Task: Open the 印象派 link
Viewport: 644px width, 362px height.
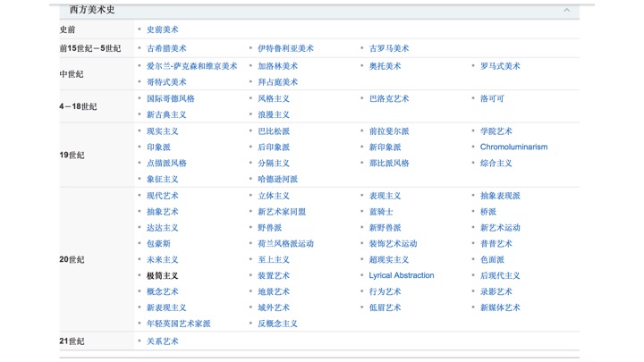Action: click(x=158, y=147)
